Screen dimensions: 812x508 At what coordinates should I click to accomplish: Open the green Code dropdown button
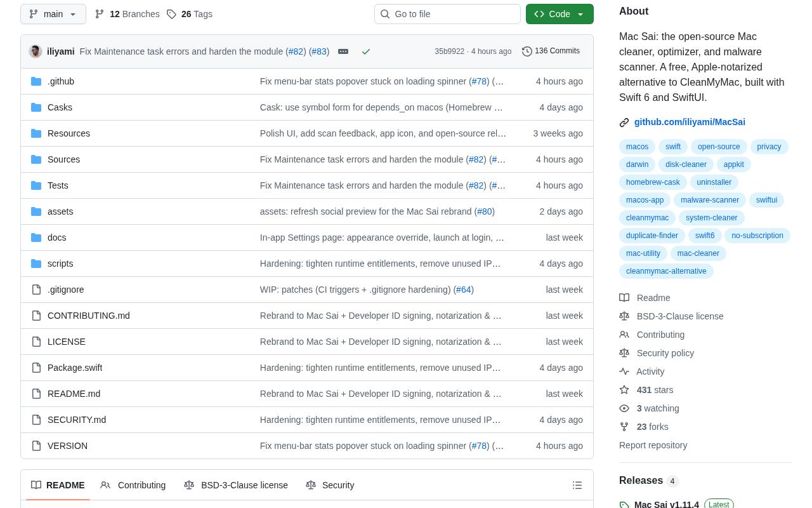click(x=560, y=14)
